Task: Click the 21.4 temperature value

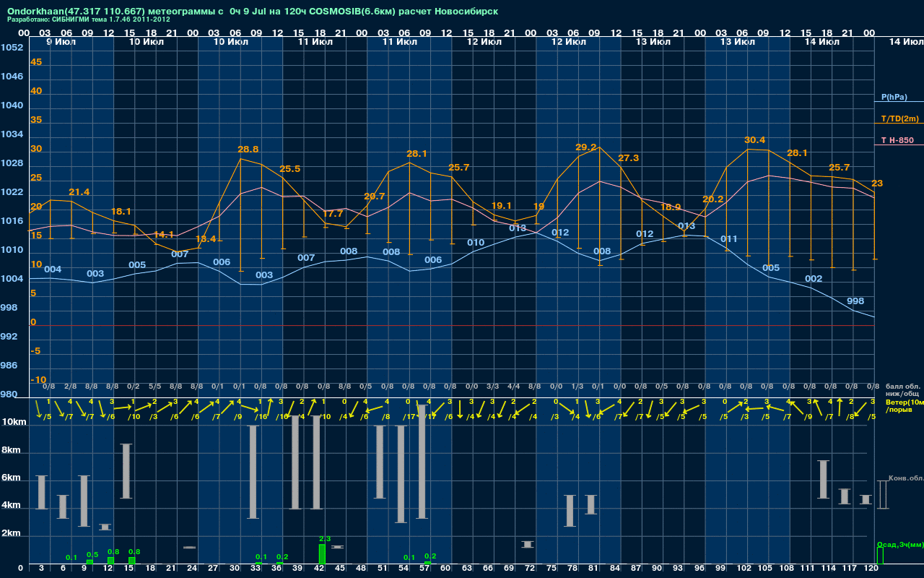Action: pyautogui.click(x=79, y=192)
